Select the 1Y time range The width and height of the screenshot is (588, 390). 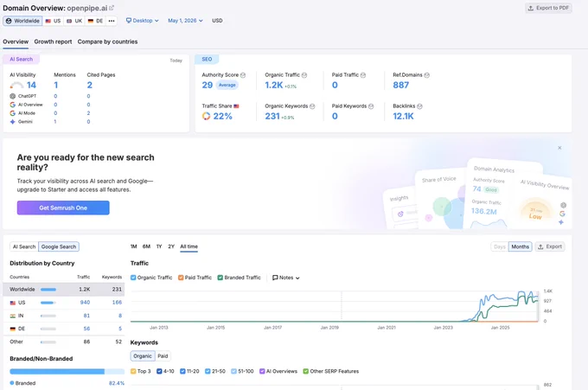click(x=159, y=246)
